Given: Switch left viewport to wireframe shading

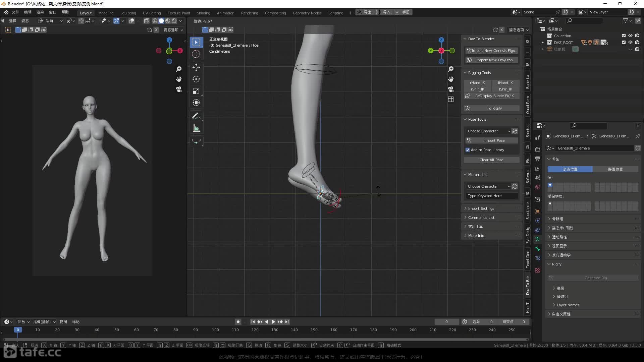Looking at the screenshot, I should [x=155, y=21].
